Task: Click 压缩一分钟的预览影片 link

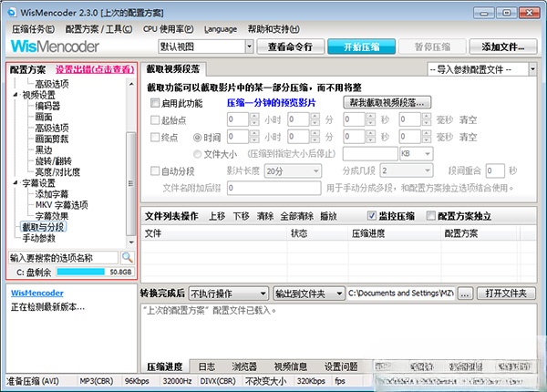Action: click(271, 102)
